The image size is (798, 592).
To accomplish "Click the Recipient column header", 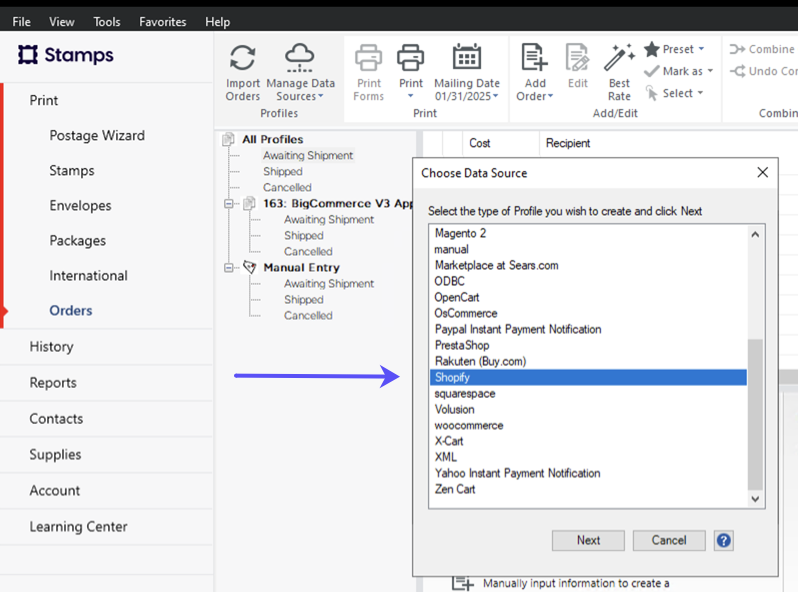I will click(568, 143).
